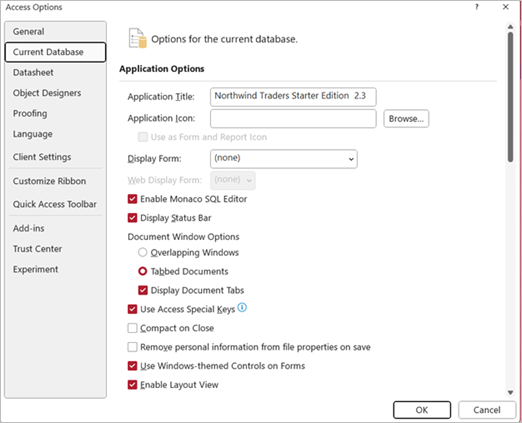Open the Trust Center category
Viewport: 522px width, 423px height.
(37, 249)
